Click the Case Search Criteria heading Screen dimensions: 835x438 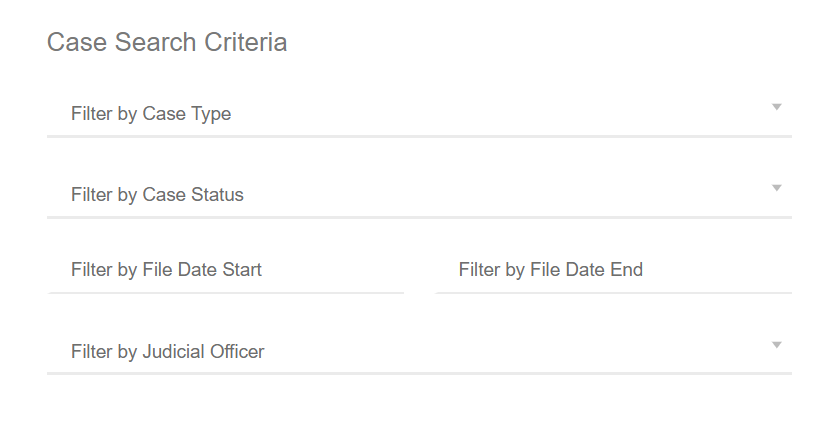tap(167, 43)
